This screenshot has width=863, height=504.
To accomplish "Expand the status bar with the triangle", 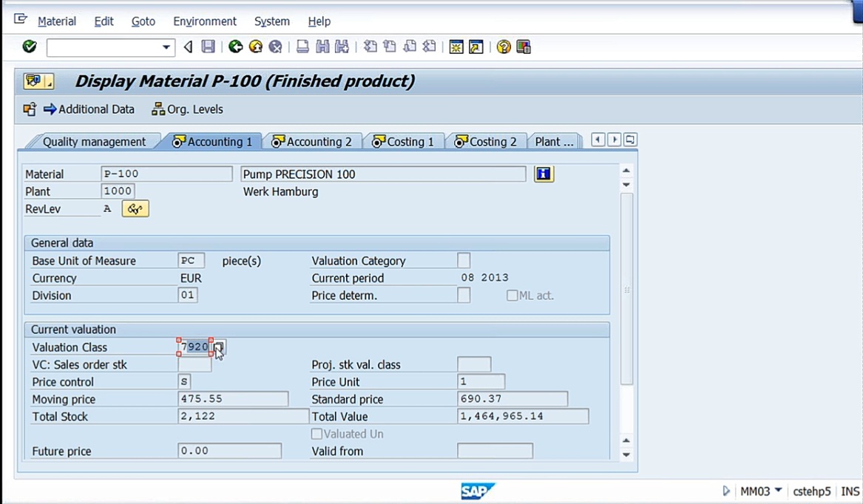I will [x=726, y=491].
